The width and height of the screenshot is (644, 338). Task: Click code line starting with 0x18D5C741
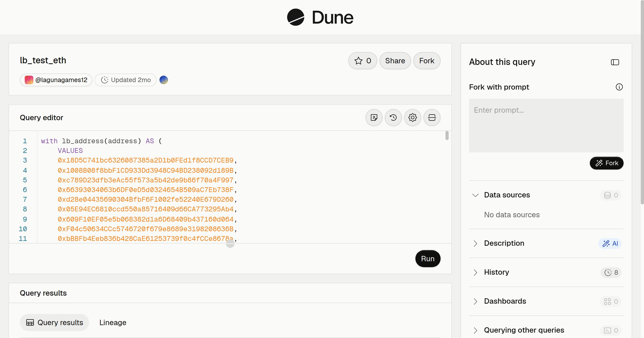point(147,160)
